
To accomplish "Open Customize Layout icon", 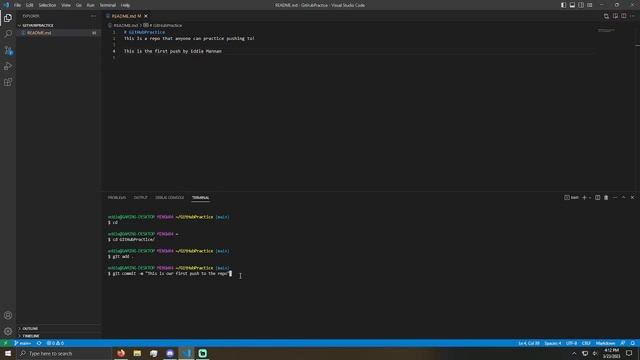I will pos(590,5).
